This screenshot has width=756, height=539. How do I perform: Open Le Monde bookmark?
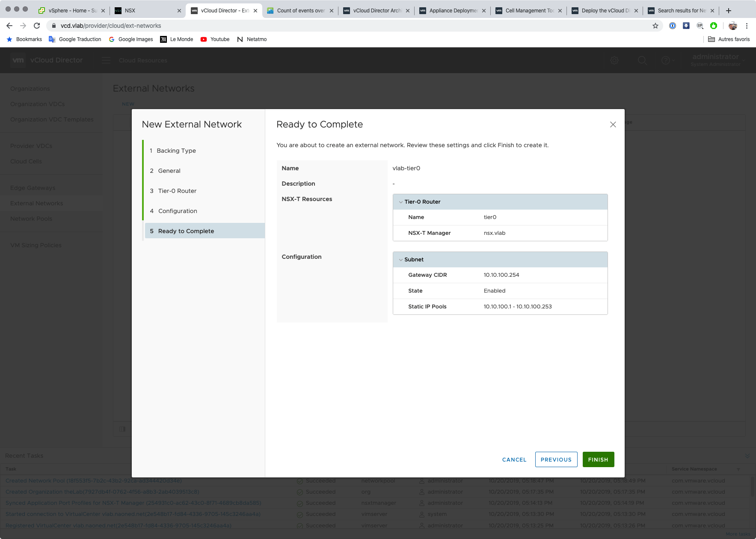coord(176,39)
